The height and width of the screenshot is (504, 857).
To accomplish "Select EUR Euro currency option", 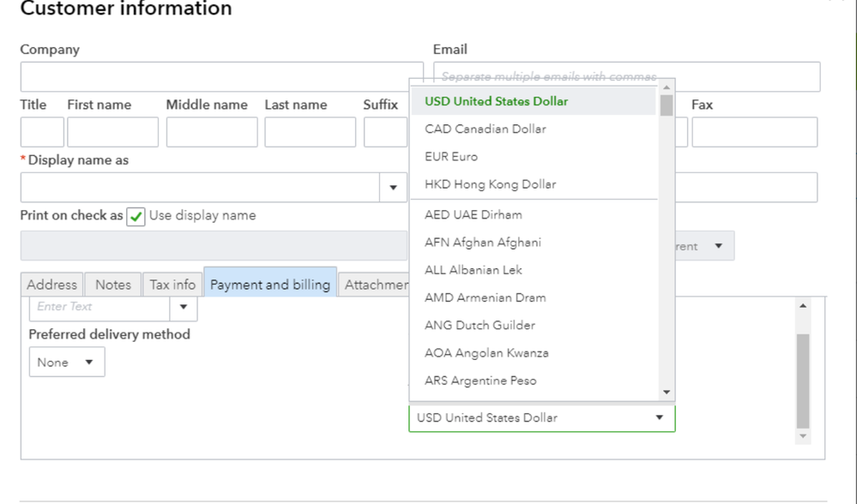I will click(451, 157).
